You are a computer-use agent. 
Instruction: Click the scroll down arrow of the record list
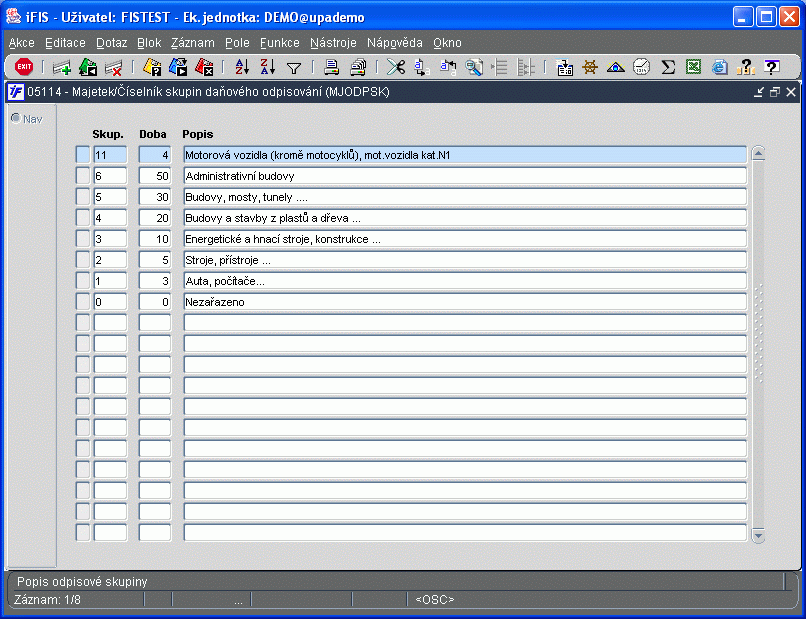click(758, 535)
